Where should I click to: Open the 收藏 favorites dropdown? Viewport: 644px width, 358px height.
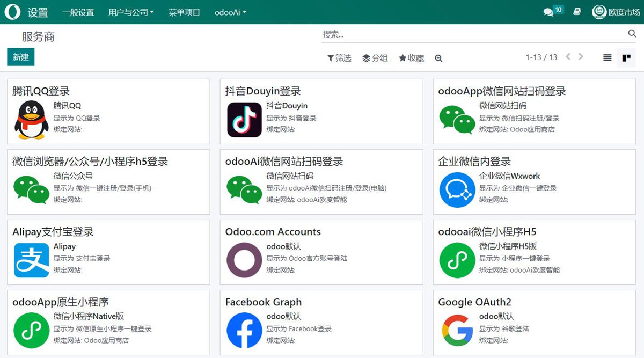(411, 58)
